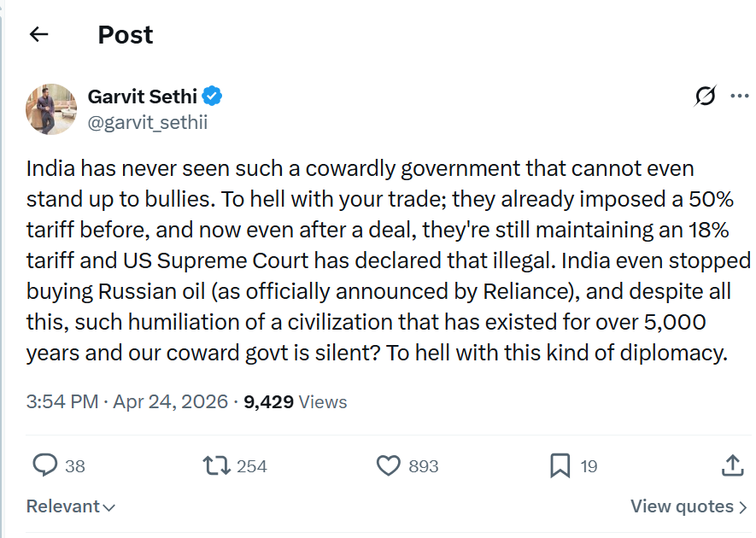Image resolution: width=756 pixels, height=538 pixels.
Task: Go back using the left arrow
Action: pyautogui.click(x=38, y=35)
